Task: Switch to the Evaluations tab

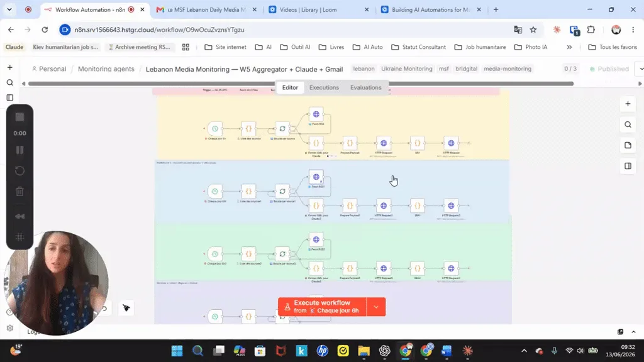Action: 365,87
